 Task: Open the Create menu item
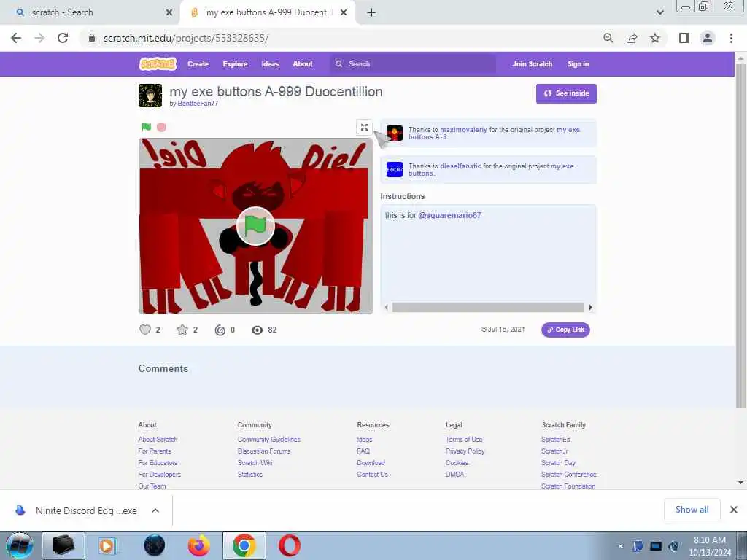click(x=198, y=64)
